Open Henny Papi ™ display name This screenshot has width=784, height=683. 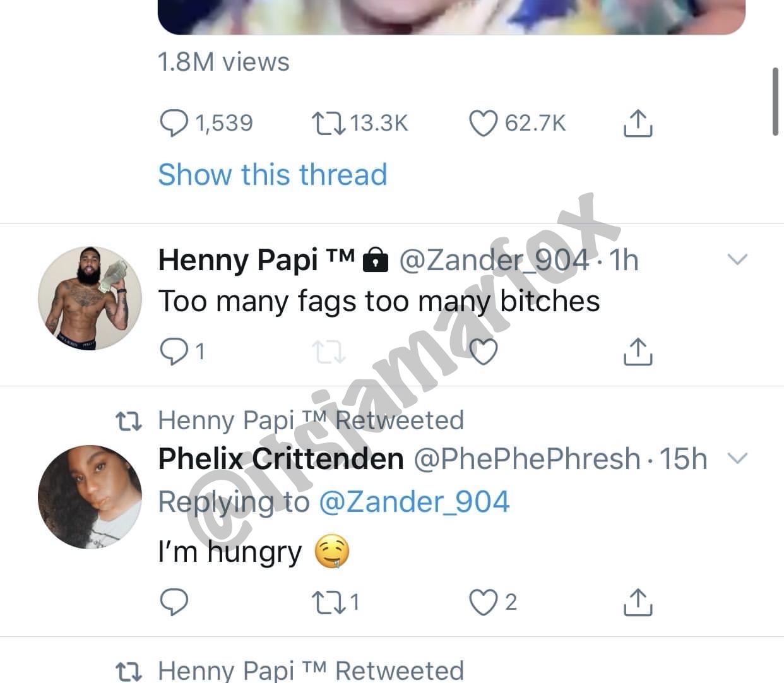[256, 260]
